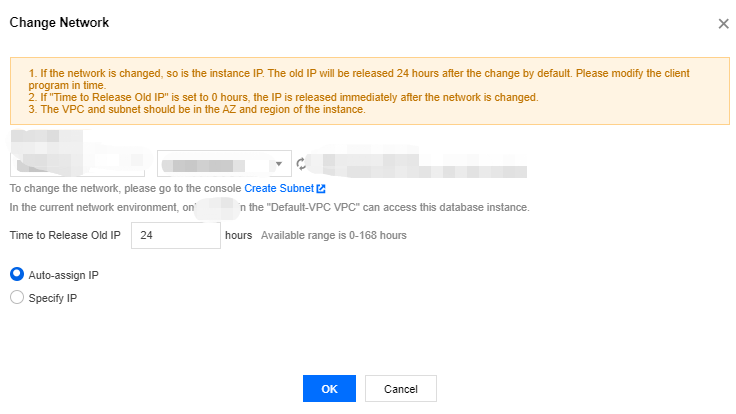Click the "Available range is 0-168 hours" hint
The image size is (736, 414).
click(x=334, y=236)
